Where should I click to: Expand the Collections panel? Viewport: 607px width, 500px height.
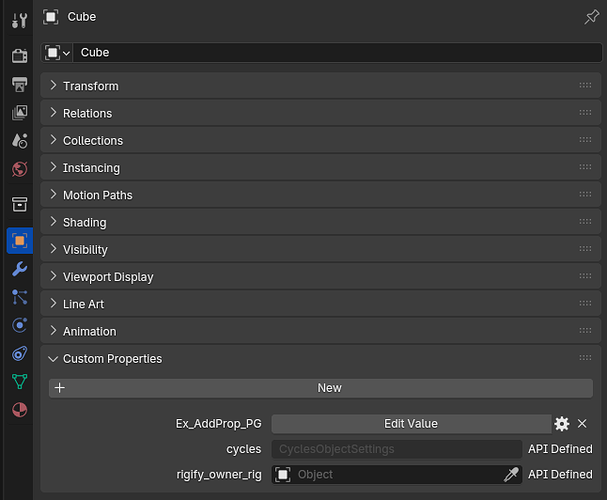321,140
